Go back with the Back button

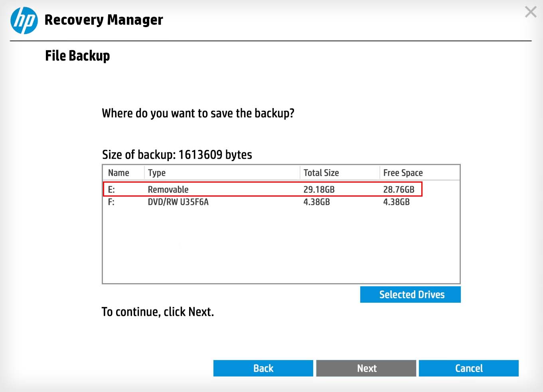tap(263, 368)
